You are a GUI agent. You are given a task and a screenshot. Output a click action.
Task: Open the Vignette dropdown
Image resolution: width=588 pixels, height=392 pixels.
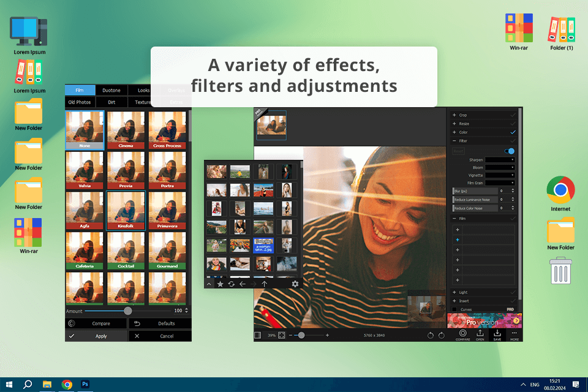pyautogui.click(x=500, y=175)
